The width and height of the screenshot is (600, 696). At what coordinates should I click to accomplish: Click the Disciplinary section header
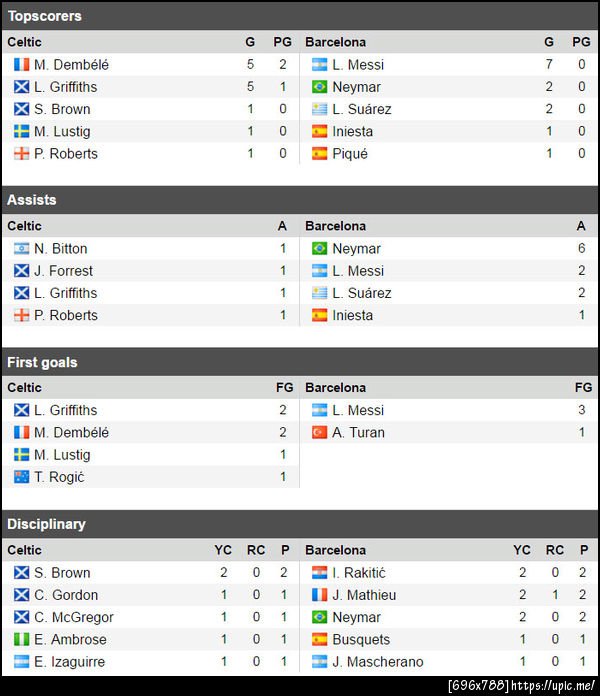click(46, 524)
